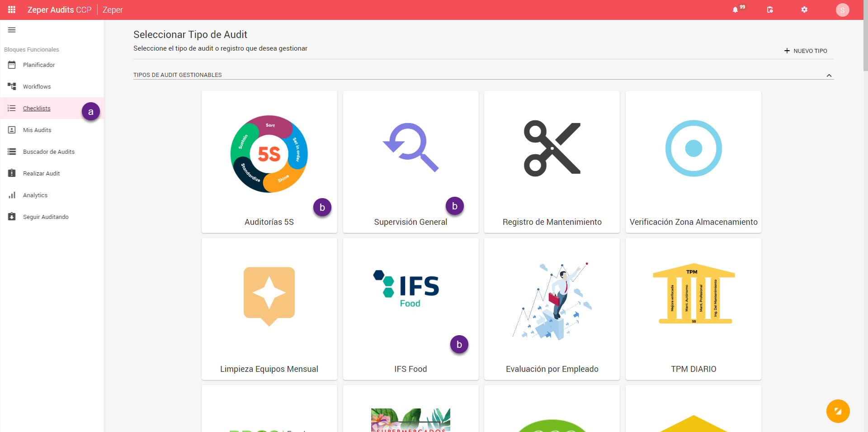868x432 pixels.
Task: Click IFS Food card label
Action: [x=410, y=369]
